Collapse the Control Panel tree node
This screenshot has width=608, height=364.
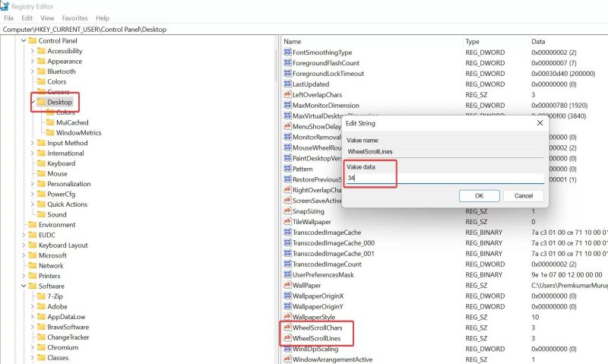24,40
